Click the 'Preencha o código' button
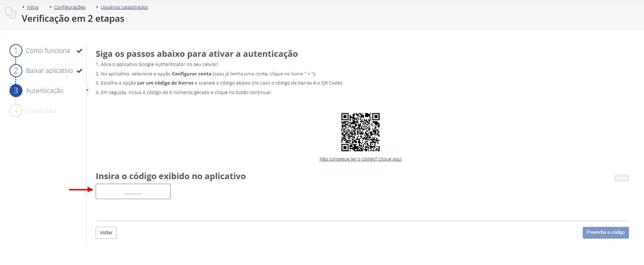The height and width of the screenshot is (265, 644). click(x=605, y=233)
